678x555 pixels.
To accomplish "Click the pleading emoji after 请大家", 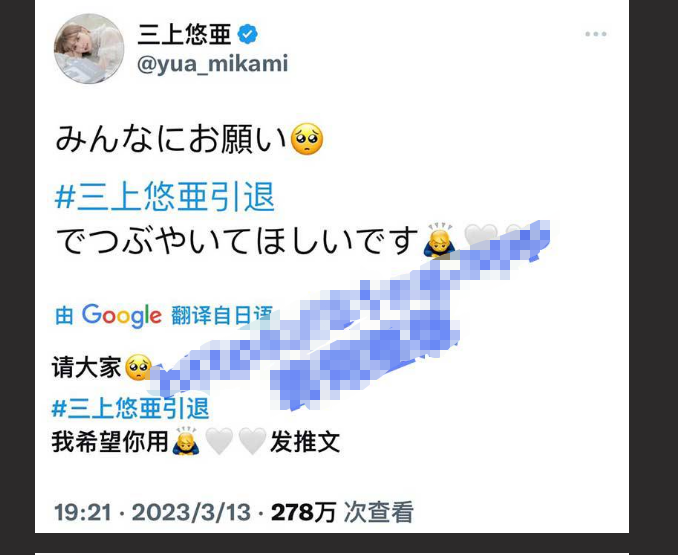I will coord(138,367).
